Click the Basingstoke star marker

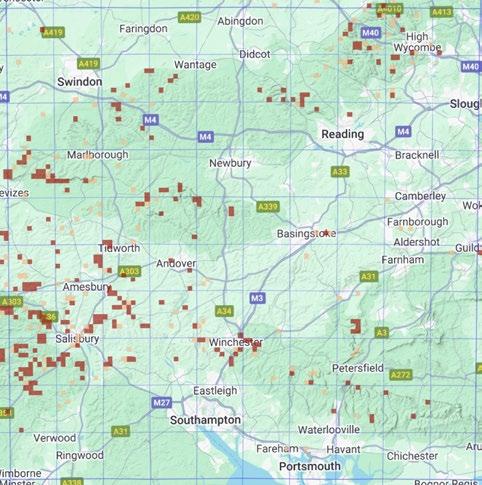(x=326, y=232)
